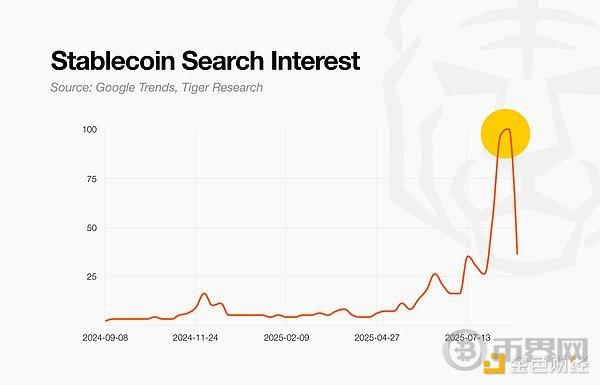Click the 100 y-axis label
The image size is (600, 385).
(x=90, y=130)
